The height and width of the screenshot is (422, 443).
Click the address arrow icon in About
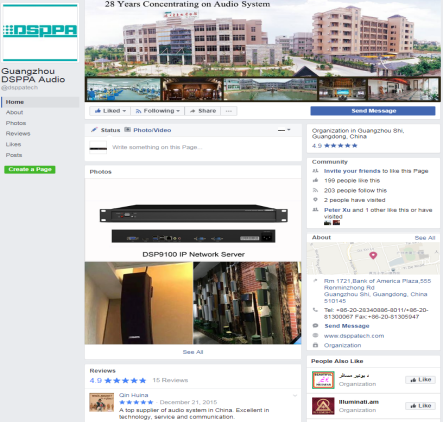[x=315, y=281]
